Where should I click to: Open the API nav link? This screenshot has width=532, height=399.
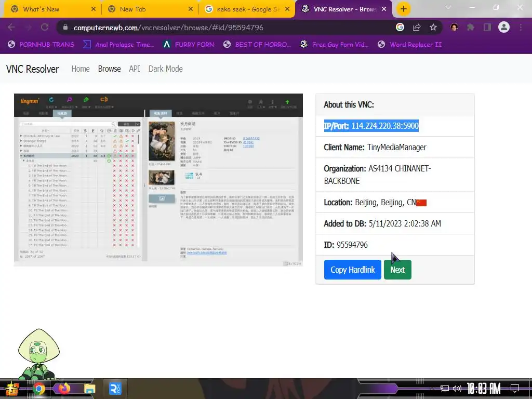pyautogui.click(x=135, y=69)
